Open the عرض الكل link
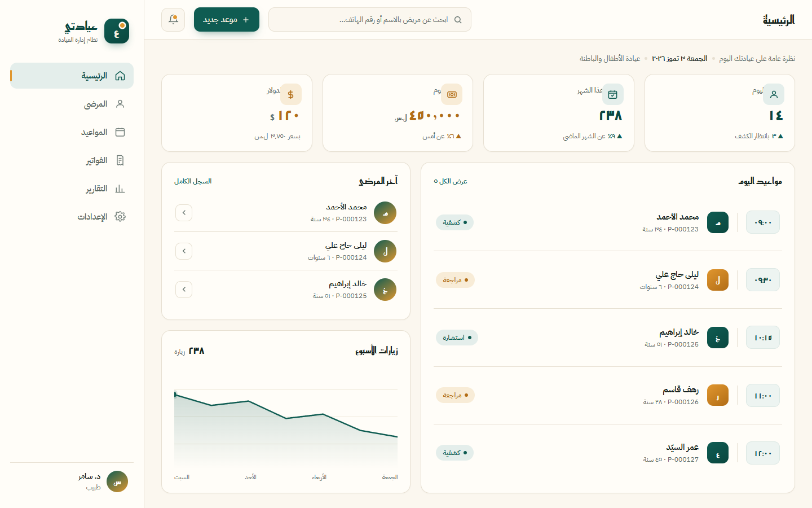This screenshot has height=508, width=812. [451, 181]
